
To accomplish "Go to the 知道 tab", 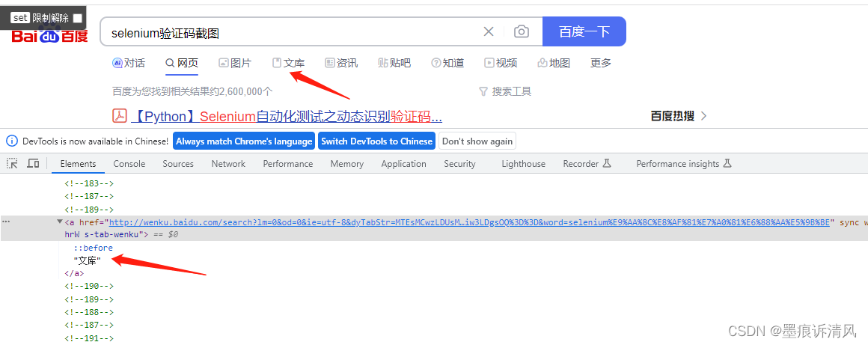I will pos(447,63).
